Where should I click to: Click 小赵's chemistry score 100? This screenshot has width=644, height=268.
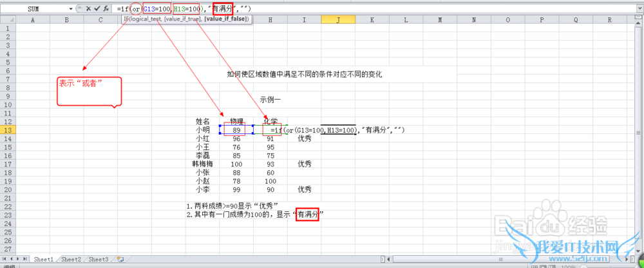coord(270,181)
